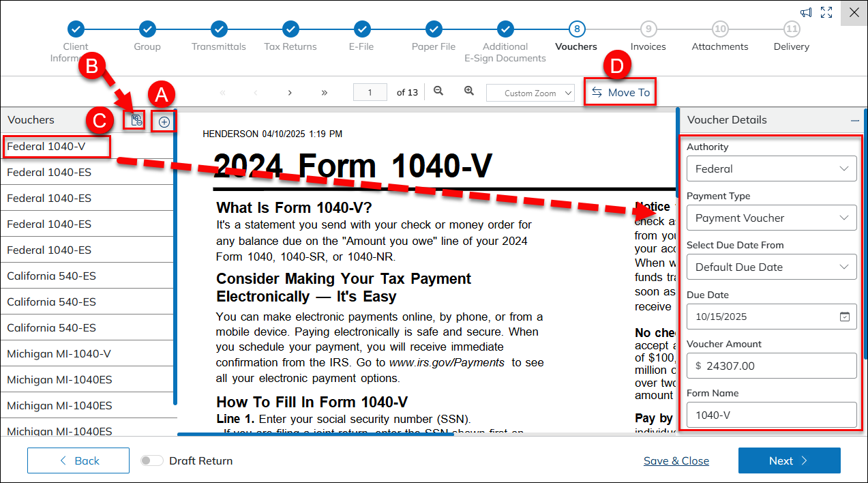
Task: Zoom in the document preview
Action: tap(469, 91)
